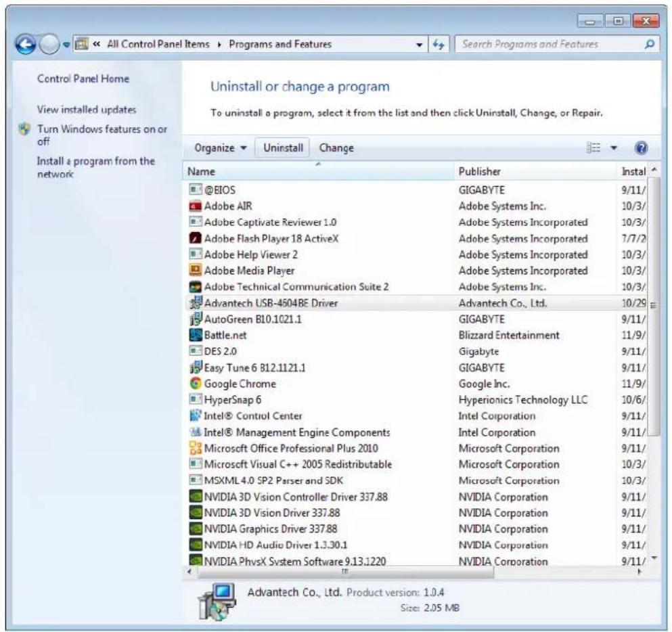Click Advantech Co., Ltd. publisher cell in list
This screenshot has height=632, width=672.
tap(503, 303)
